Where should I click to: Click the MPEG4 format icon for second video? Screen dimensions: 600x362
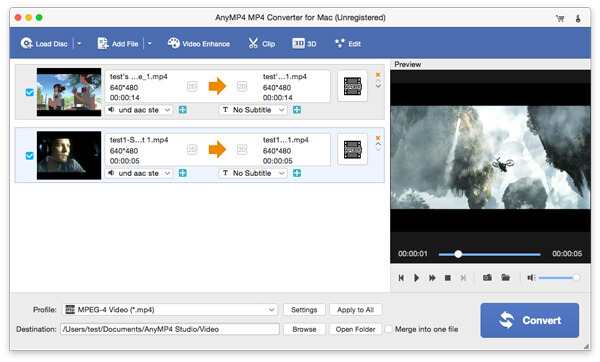(x=352, y=150)
